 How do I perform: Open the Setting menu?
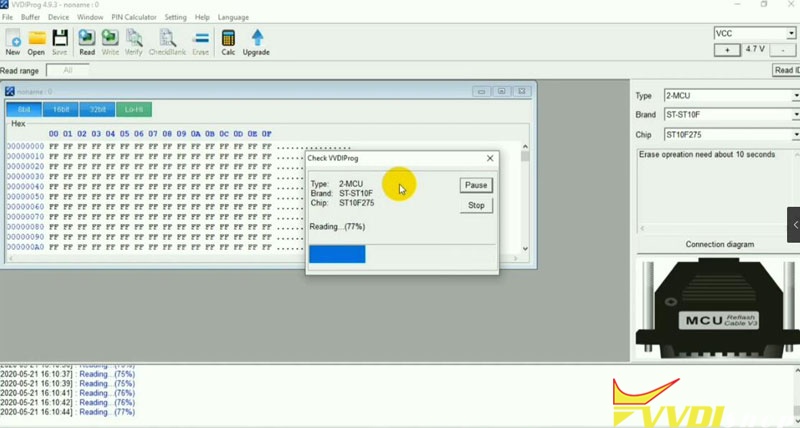(176, 17)
